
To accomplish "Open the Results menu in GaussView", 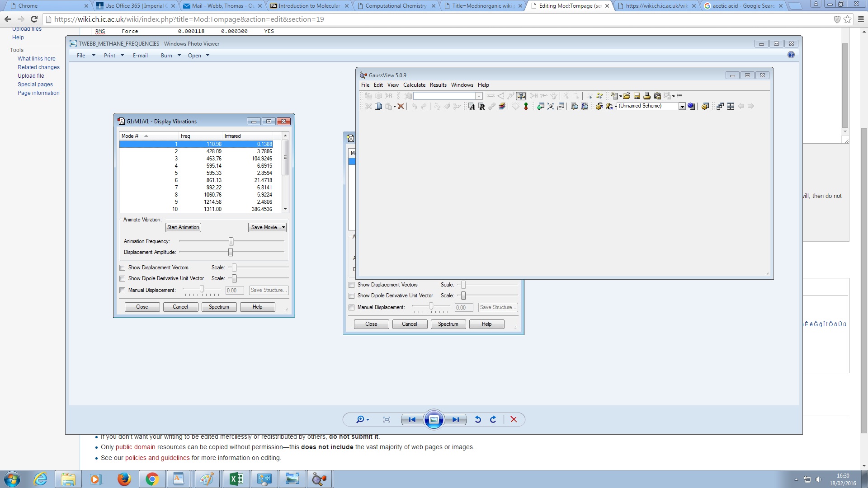I will click(x=438, y=85).
